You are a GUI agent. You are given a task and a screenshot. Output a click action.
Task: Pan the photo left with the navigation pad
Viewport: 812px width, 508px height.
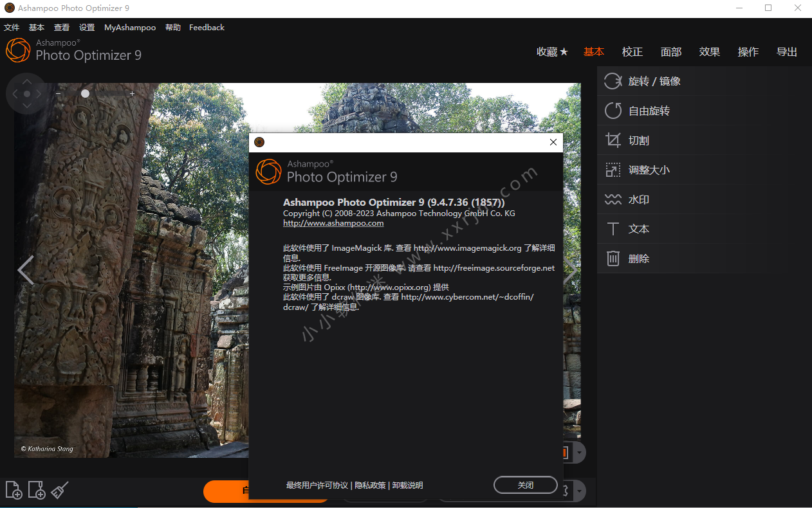(x=14, y=94)
